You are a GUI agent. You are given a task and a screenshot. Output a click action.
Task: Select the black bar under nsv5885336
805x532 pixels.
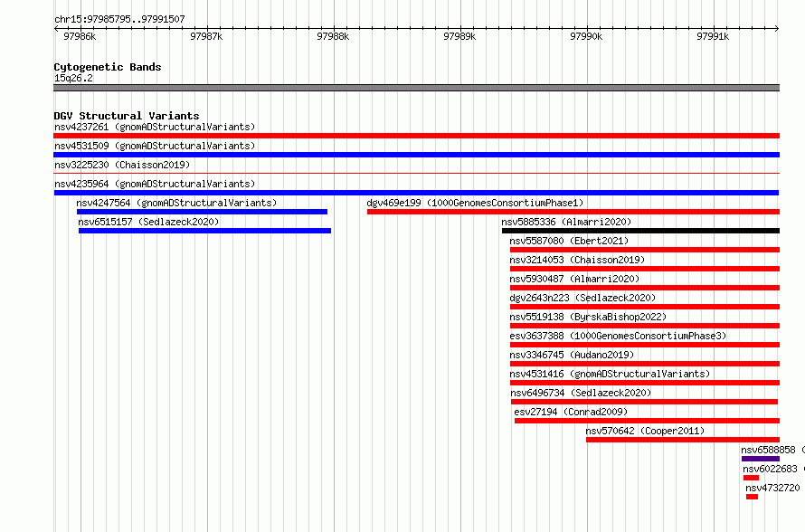(x=640, y=231)
